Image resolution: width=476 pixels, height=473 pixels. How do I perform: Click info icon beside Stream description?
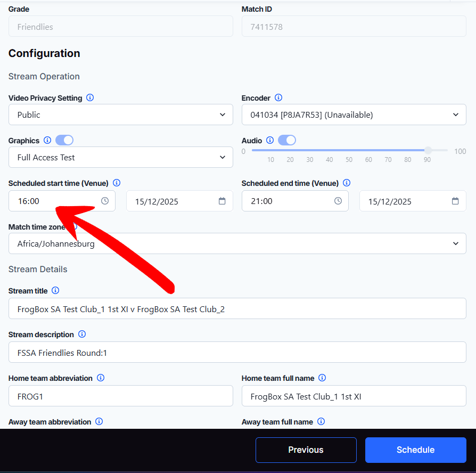82,335
